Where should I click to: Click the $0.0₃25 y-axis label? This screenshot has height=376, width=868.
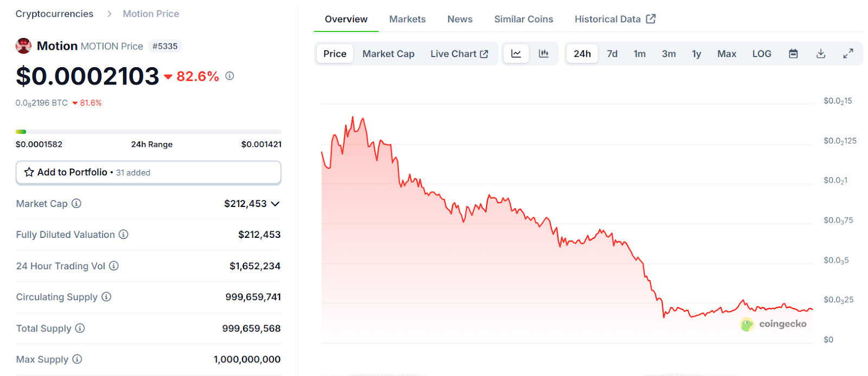[x=839, y=300]
